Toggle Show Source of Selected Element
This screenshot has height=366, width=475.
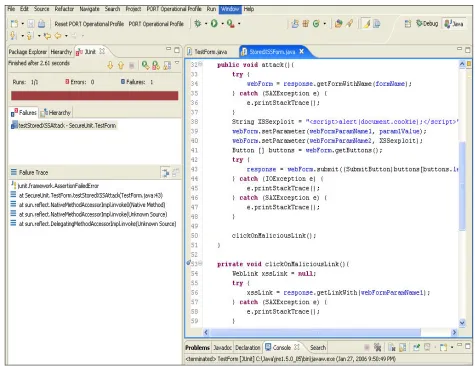[377, 24]
